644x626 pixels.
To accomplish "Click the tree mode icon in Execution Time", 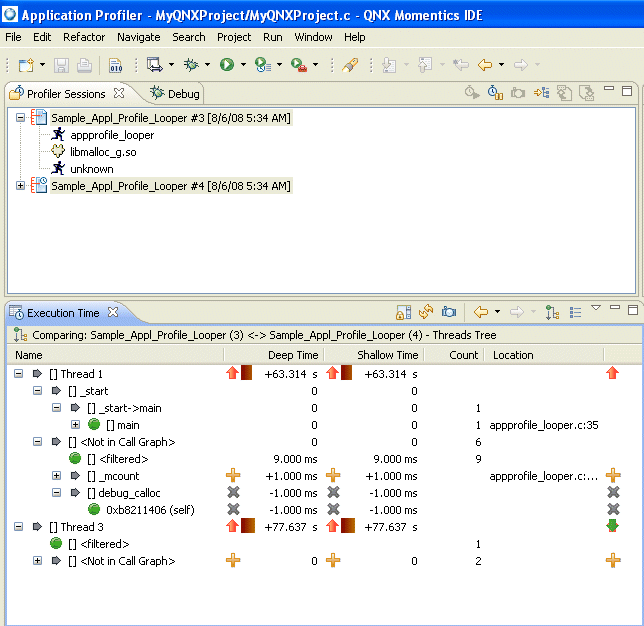I will [x=552, y=313].
